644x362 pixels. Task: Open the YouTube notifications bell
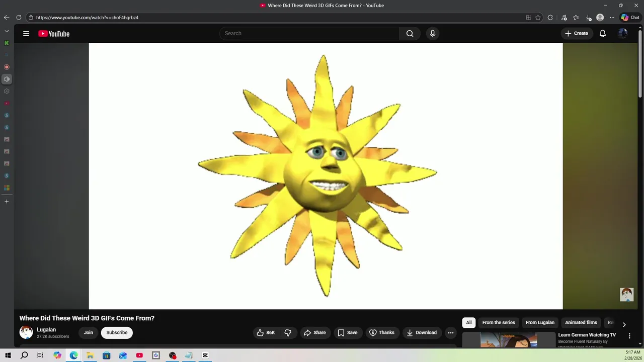pyautogui.click(x=602, y=34)
